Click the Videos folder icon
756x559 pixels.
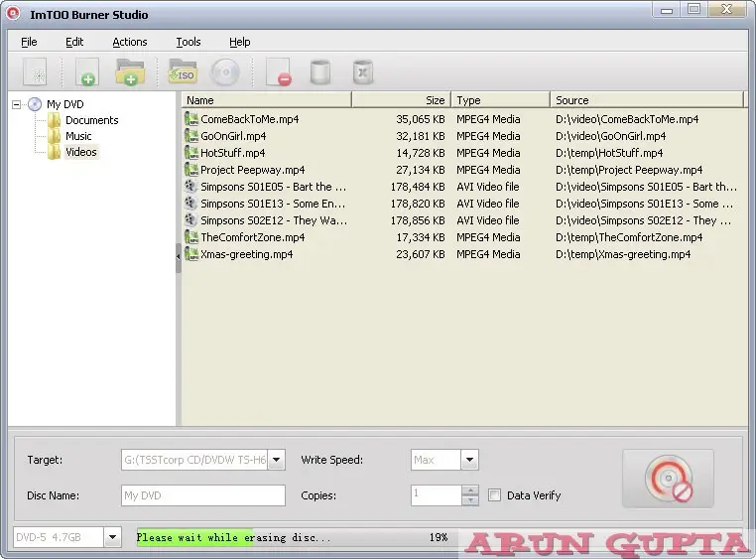point(54,152)
